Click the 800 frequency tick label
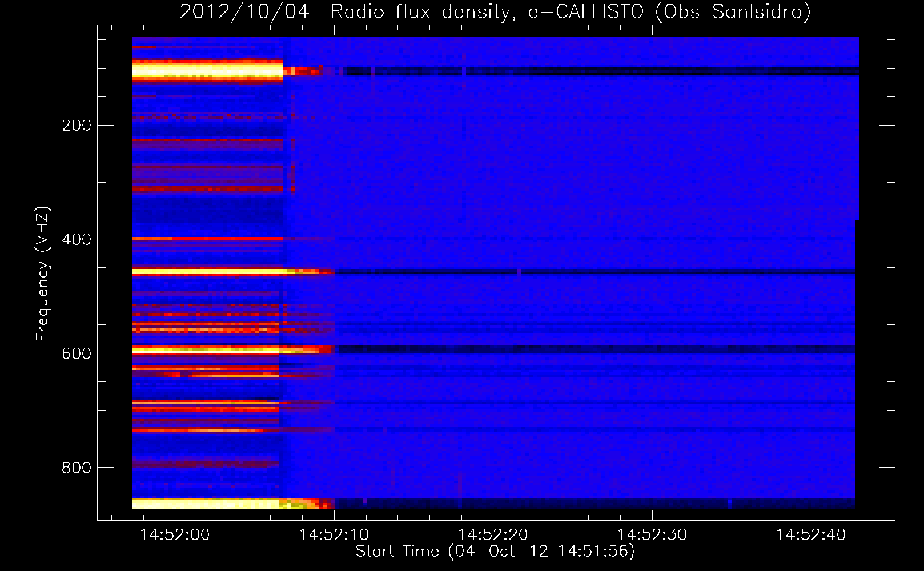This screenshot has width=924, height=571. coord(77,468)
